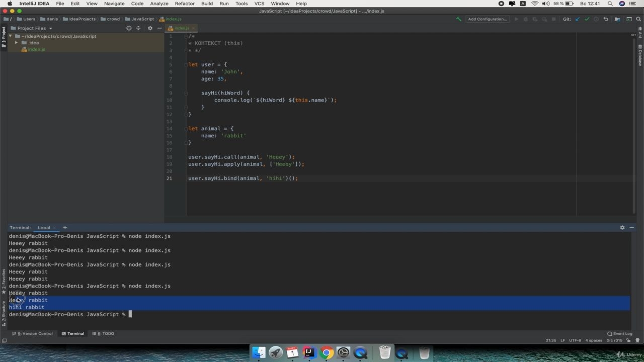Click Git commit checkmark icon
Viewport: 644px width, 362px height.
(587, 19)
